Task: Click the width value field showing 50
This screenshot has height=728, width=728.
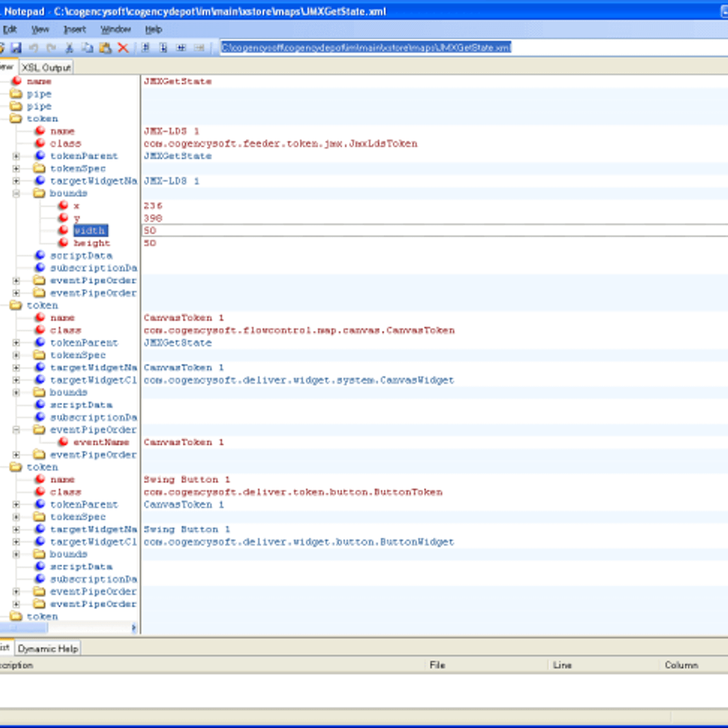Action: click(x=425, y=231)
